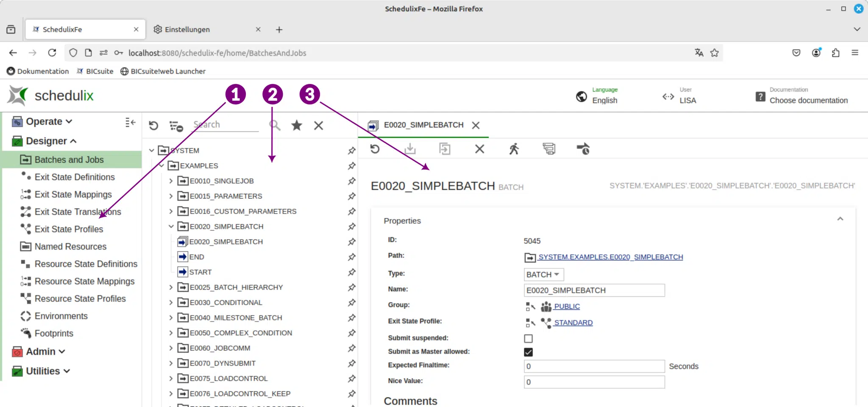Open the Type BATCH dropdown

point(543,275)
